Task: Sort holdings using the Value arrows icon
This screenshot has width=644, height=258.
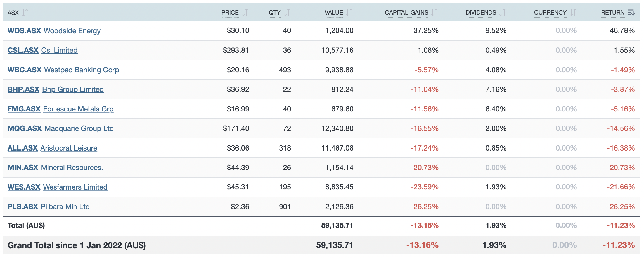Action: [349, 13]
